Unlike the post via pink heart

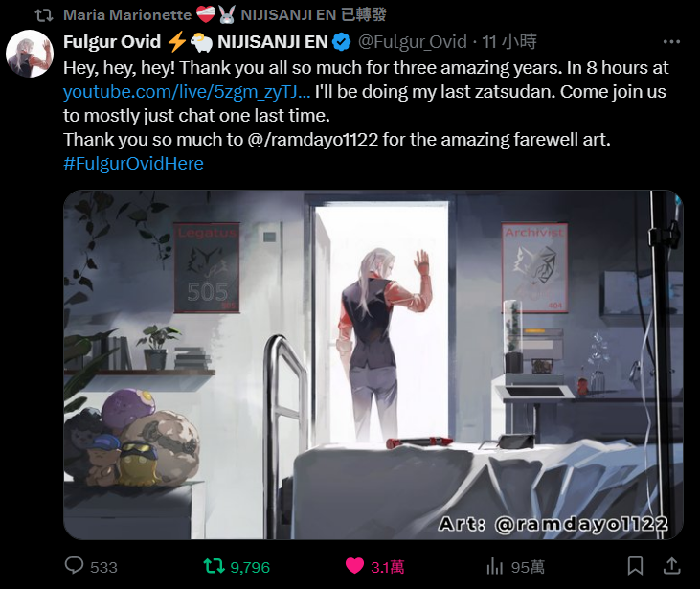(x=355, y=566)
